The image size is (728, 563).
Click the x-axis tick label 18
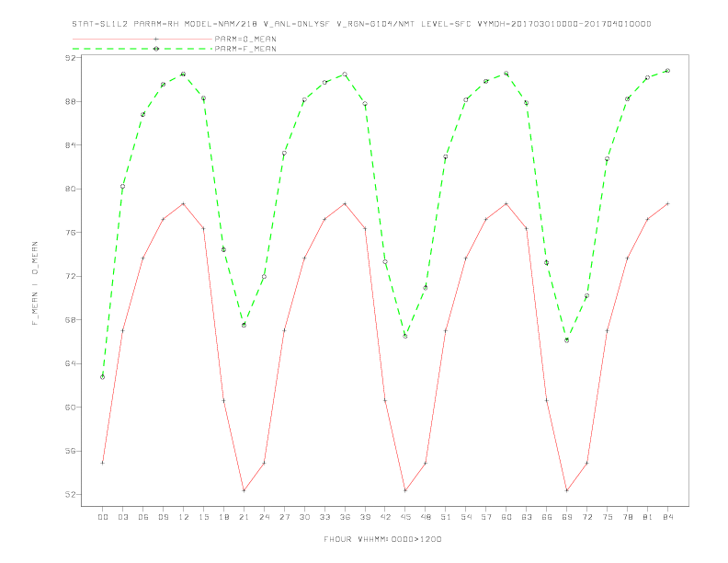point(223,517)
